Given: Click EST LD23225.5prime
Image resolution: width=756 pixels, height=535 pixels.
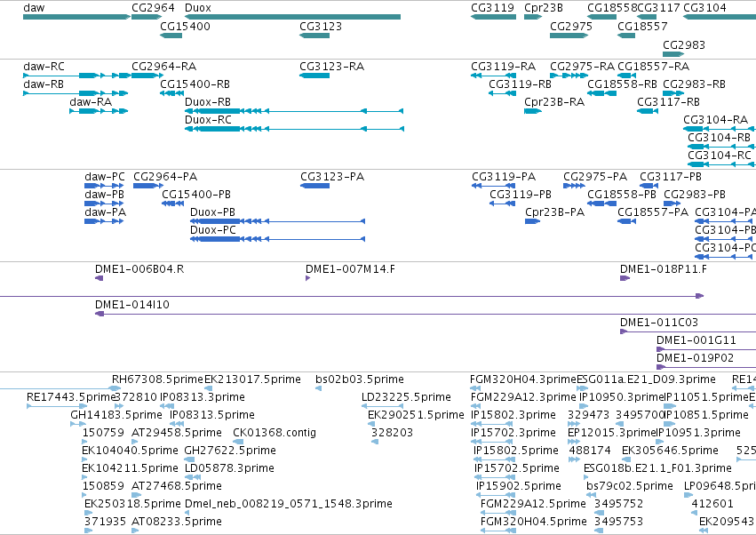Looking at the screenshot, I should pyautogui.click(x=382, y=406).
